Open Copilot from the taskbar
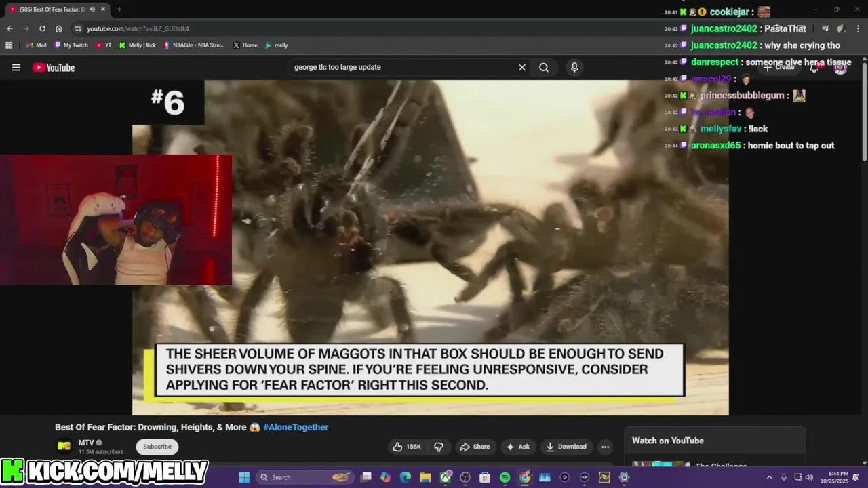The image size is (868, 488). pyautogui.click(x=386, y=477)
